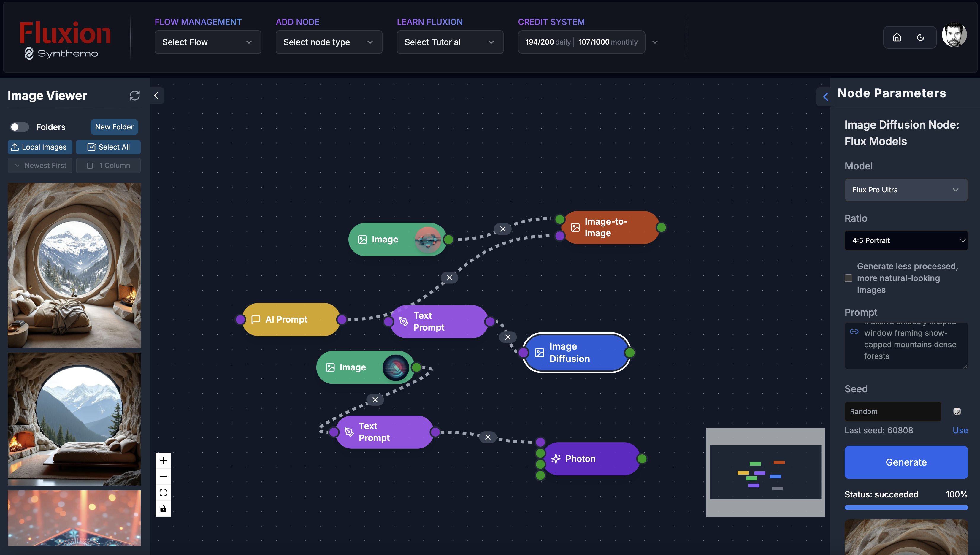Screen dimensions: 980x555
Task: Click the canvas lock icon
Action: [163, 508]
